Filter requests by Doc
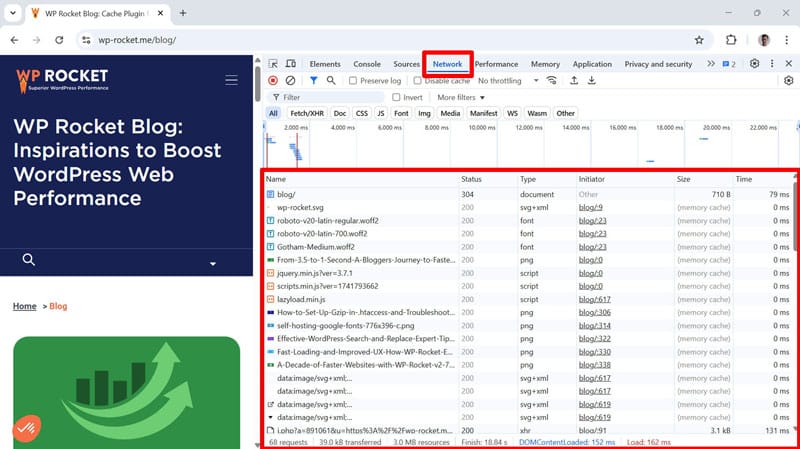This screenshot has width=800, height=449. (340, 113)
